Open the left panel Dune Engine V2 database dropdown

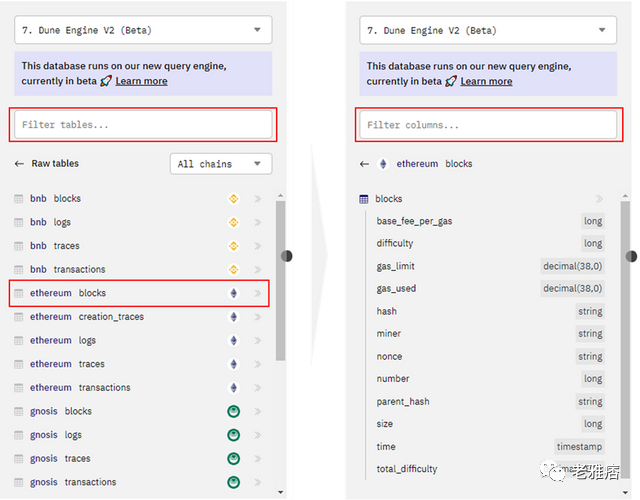pos(143,30)
